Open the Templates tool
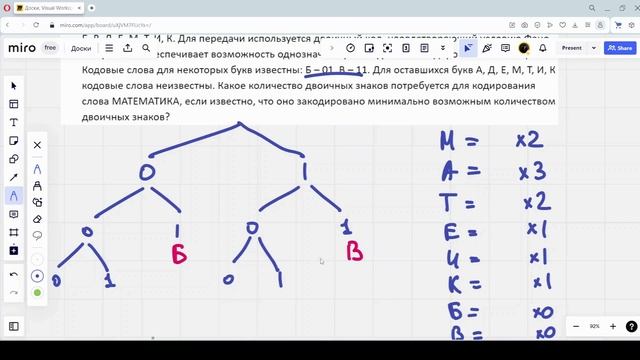Image resolution: width=640 pixels, height=360 pixels. pos(14,104)
